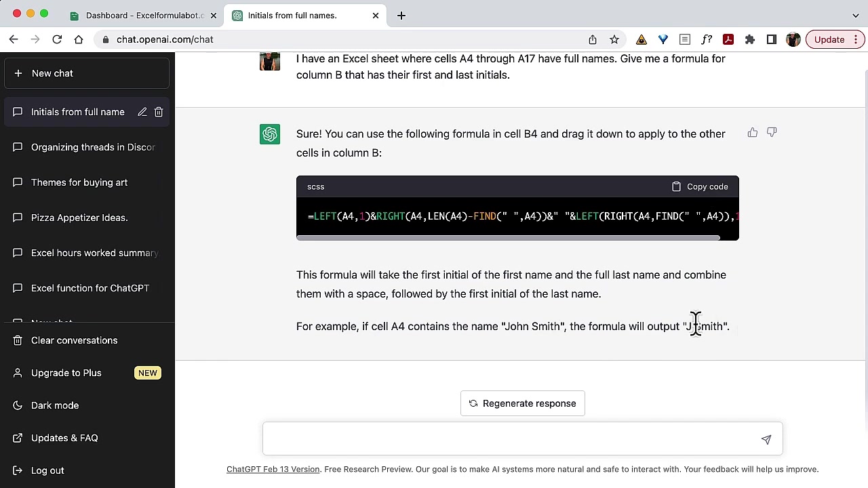Image resolution: width=868 pixels, height=488 pixels.
Task: Edit the 'Initials from full name' chat title
Action: click(142, 112)
